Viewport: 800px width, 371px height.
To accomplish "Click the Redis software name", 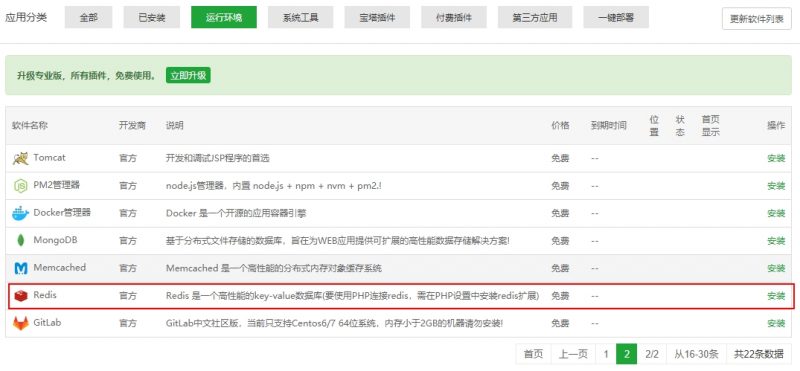I will pyautogui.click(x=45, y=295).
